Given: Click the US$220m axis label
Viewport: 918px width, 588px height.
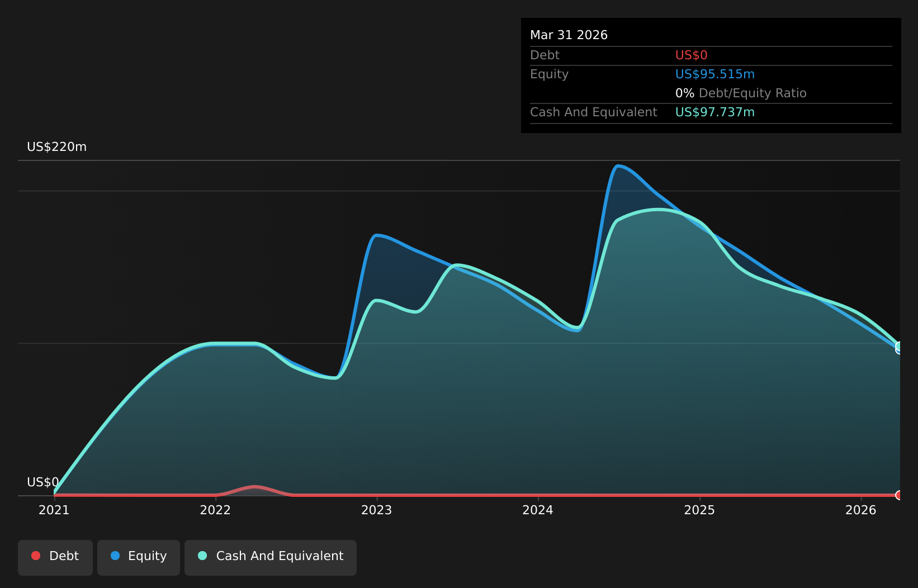Looking at the screenshot, I should click(x=56, y=147).
